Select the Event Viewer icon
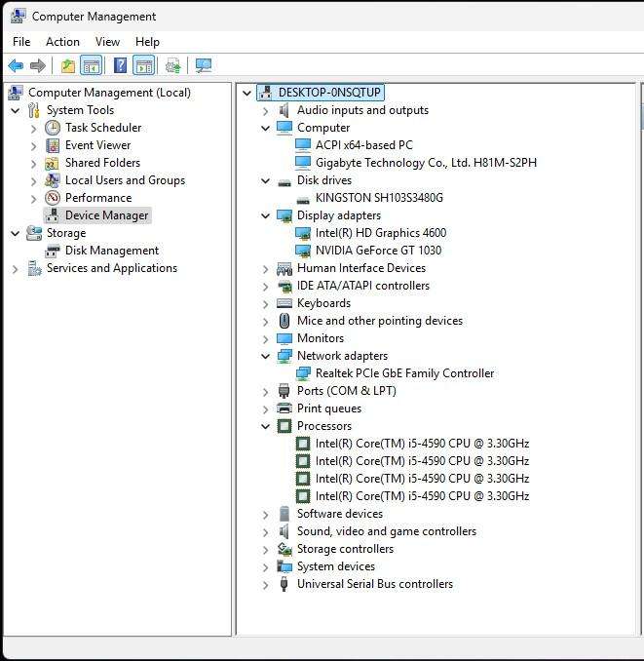644x661 pixels. click(53, 145)
